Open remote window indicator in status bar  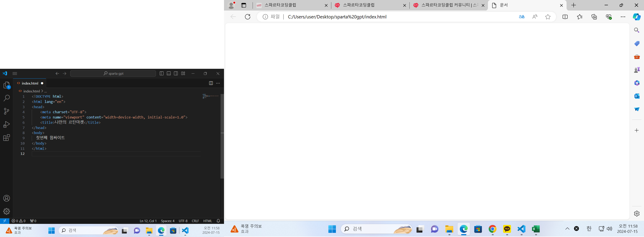[x=5, y=221]
